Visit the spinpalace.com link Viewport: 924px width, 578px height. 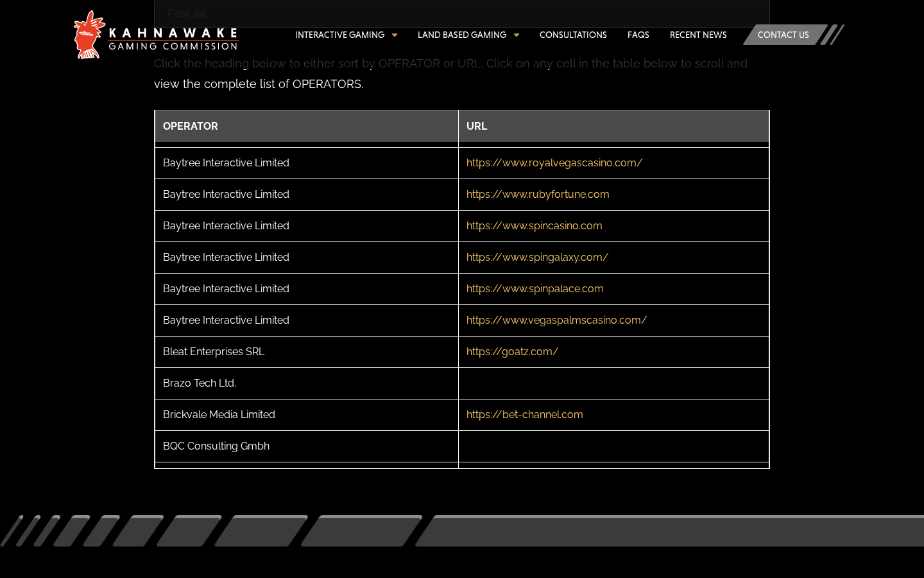[x=535, y=289]
